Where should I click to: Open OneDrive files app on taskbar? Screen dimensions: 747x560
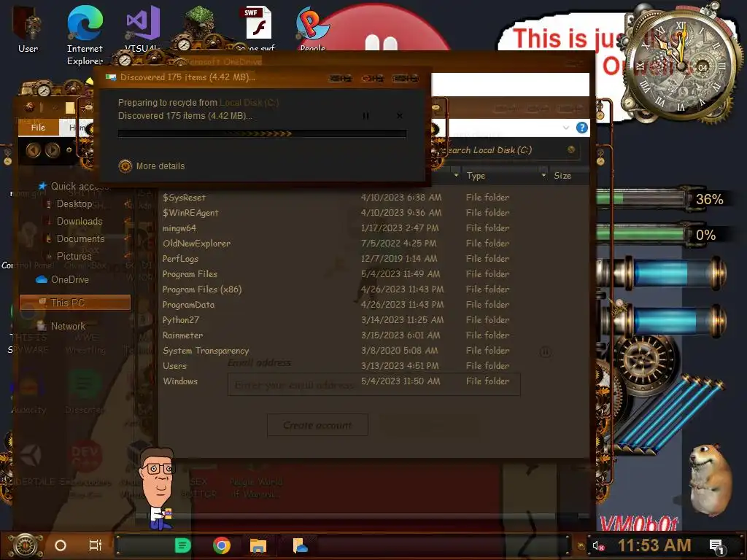[300, 545]
